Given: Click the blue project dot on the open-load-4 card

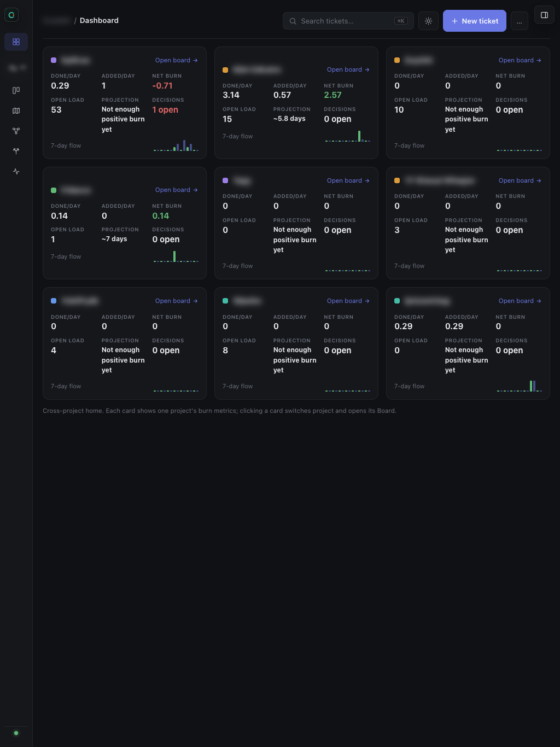Looking at the screenshot, I should pyautogui.click(x=54, y=301).
